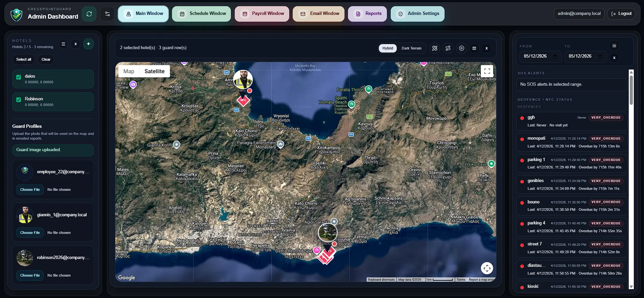Open the hamburger menu in Hotels panel
This screenshot has height=298, width=644.
(x=63, y=44)
